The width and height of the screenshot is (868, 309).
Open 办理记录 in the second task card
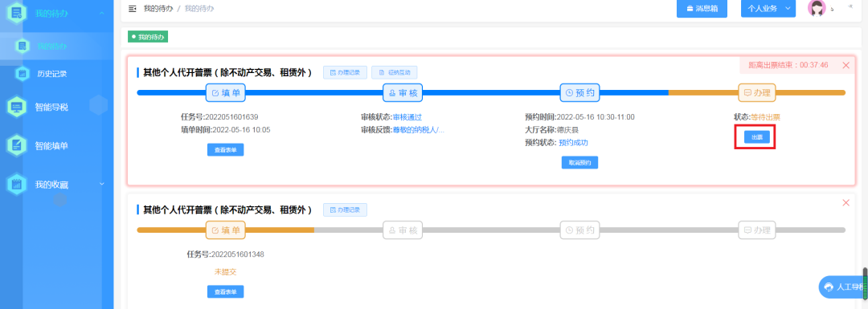345,210
